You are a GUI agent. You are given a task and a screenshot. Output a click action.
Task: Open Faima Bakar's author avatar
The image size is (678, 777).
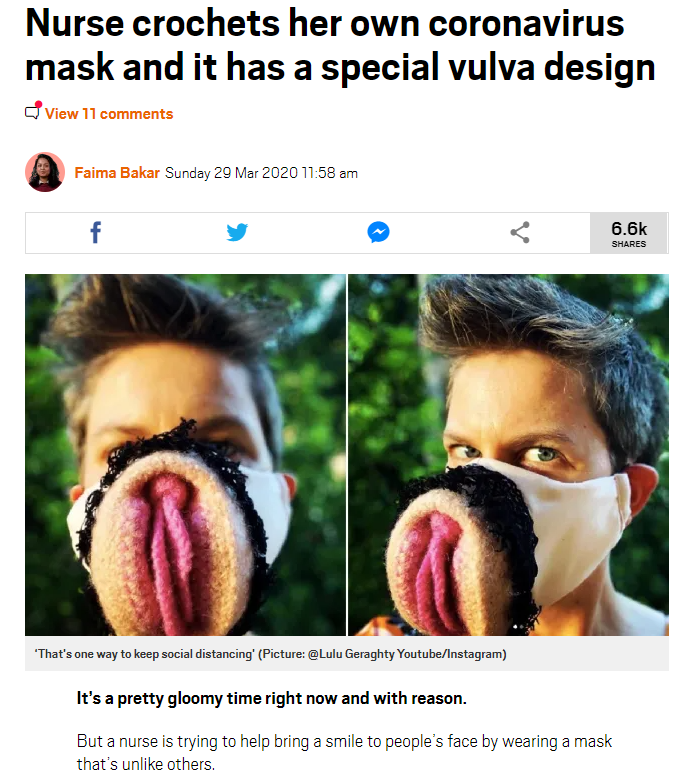coord(45,172)
